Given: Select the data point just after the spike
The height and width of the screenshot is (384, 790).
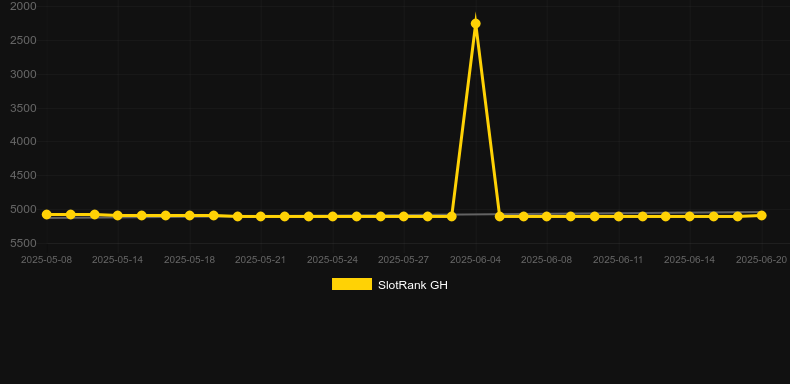Looking at the screenshot, I should point(499,217).
